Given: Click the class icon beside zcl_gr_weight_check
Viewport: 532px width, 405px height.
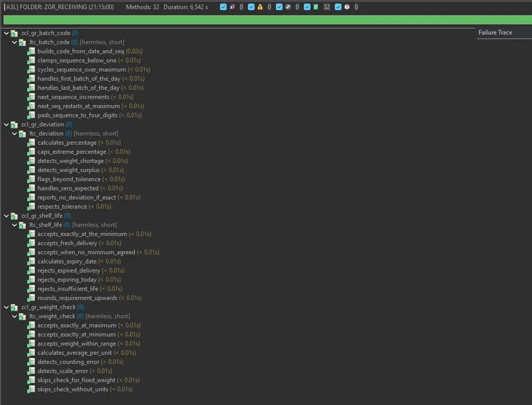Looking at the screenshot, I should (x=14, y=308).
